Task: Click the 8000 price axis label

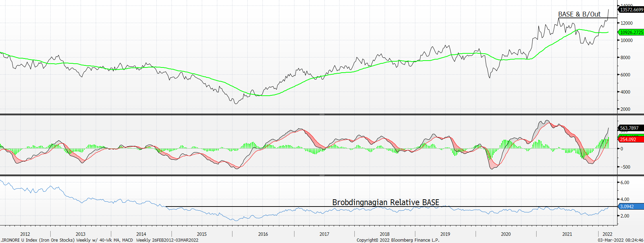Action: pos(625,57)
